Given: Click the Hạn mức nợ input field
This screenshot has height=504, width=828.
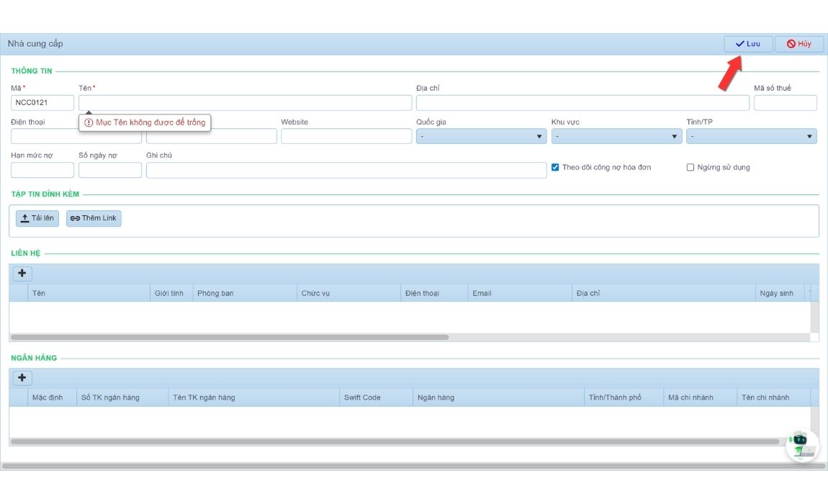Looking at the screenshot, I should click(42, 170).
